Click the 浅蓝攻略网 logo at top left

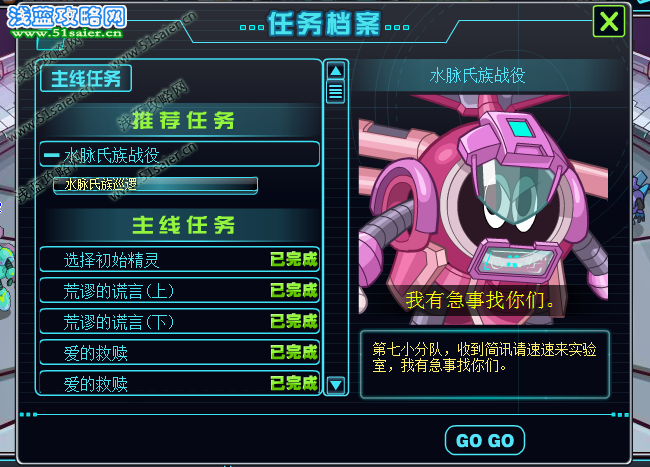click(66, 21)
